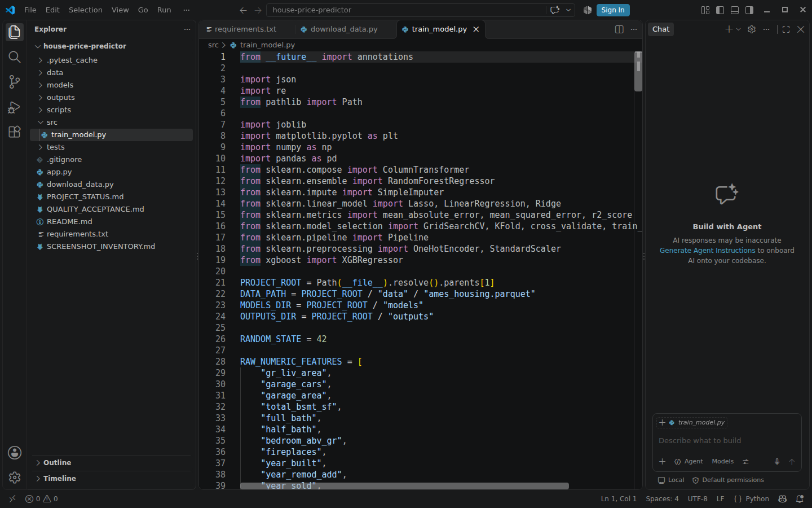The height and width of the screenshot is (508, 812).
Task: Open the Models picker dropdown
Action: (x=723, y=462)
